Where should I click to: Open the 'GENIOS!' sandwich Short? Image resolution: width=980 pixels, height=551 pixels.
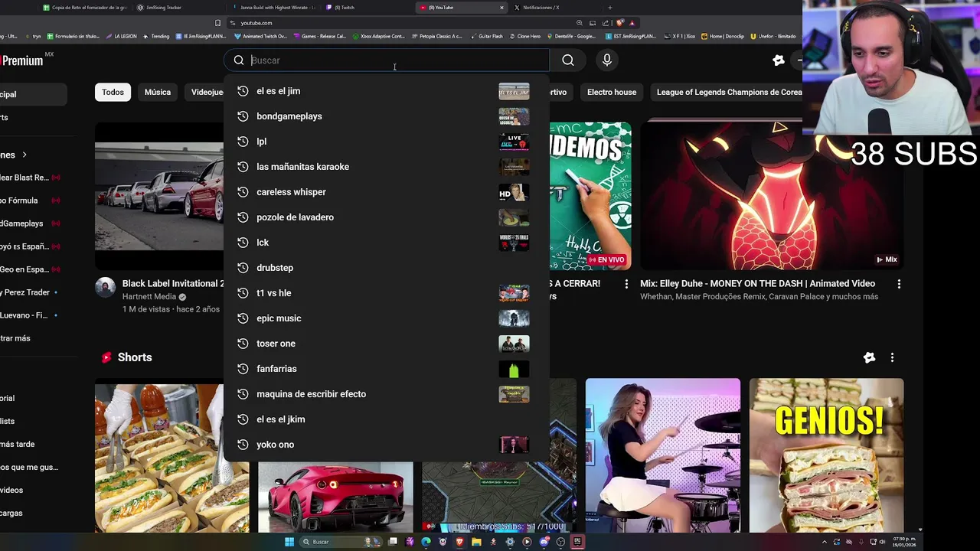pyautogui.click(x=826, y=455)
